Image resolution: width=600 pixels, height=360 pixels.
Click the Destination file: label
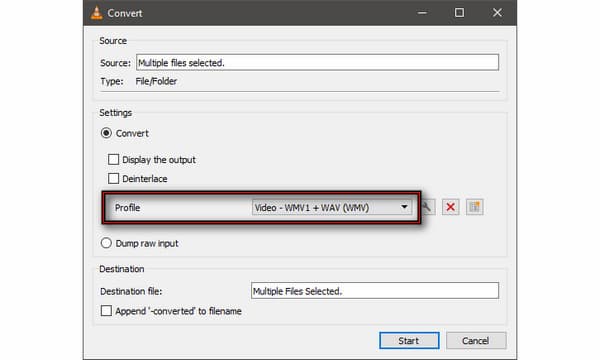click(131, 291)
